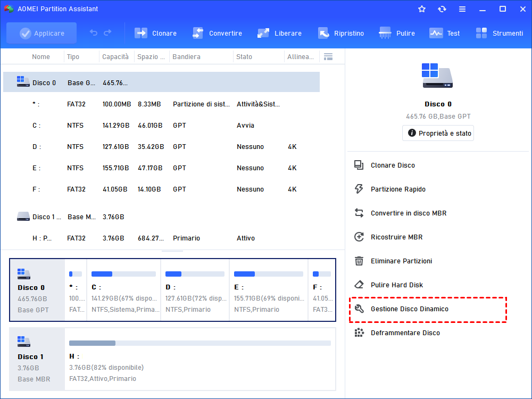Click the Gestione Disco Dinamico wrench icon
Screen dimensions: 532x399
point(359,309)
